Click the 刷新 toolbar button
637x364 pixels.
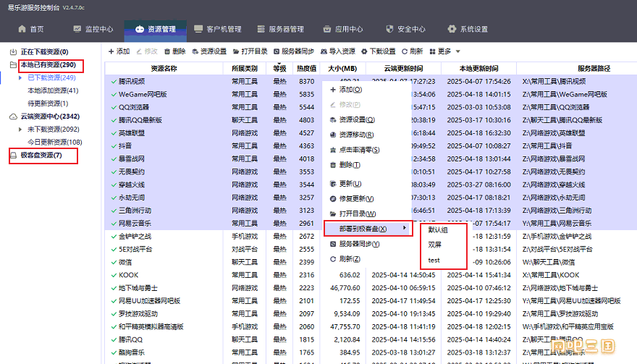[x=412, y=51]
